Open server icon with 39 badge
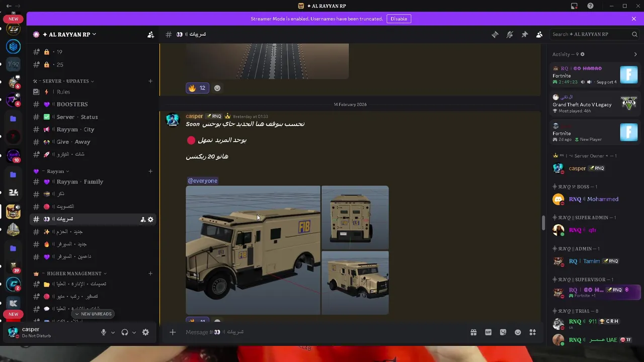 point(14,266)
